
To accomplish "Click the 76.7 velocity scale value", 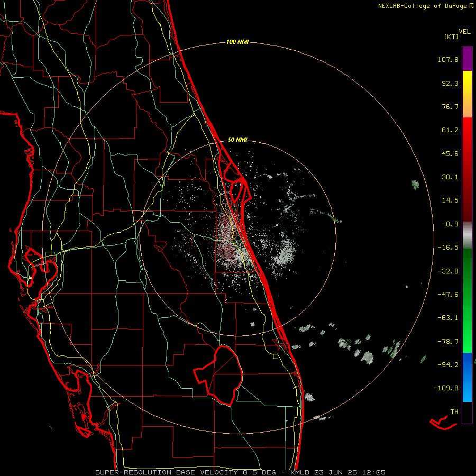I will coord(450,106).
